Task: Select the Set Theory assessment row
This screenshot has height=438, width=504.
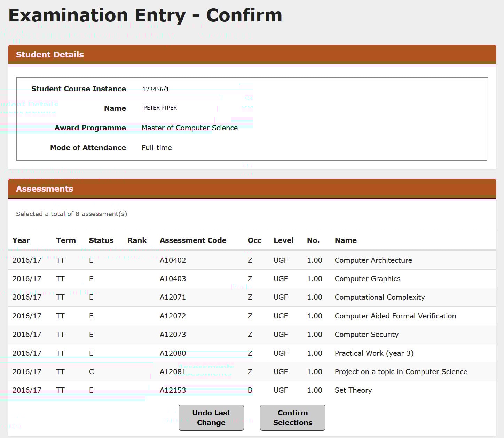Action: [x=353, y=390]
